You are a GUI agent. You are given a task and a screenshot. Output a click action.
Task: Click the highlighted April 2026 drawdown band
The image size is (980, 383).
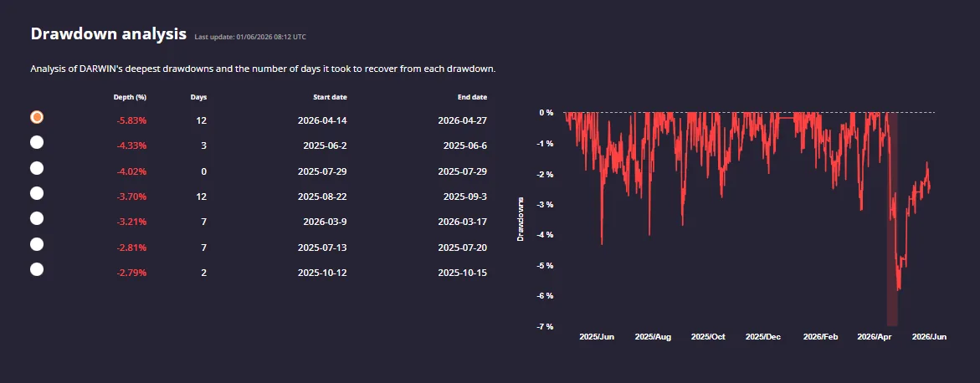coord(892,219)
